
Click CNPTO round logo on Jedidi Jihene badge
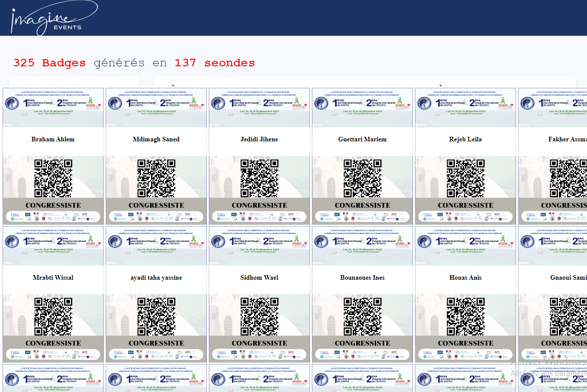pos(218,103)
